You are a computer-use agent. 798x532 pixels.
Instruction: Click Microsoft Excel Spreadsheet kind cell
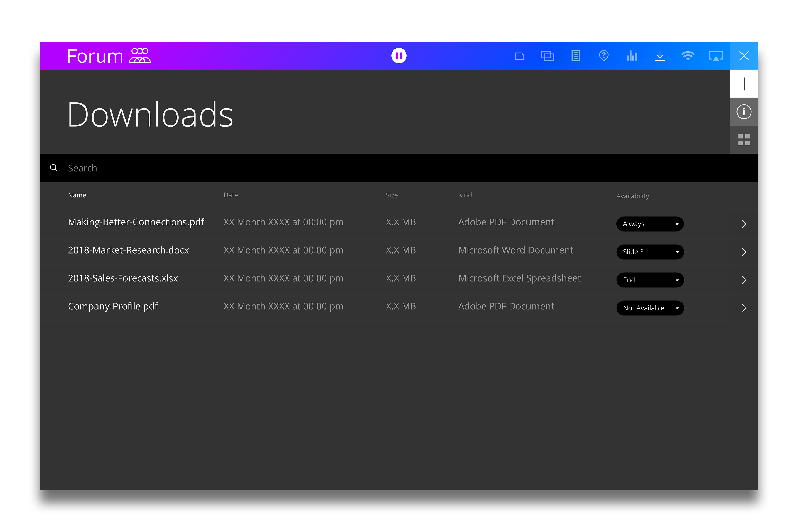[520, 278]
